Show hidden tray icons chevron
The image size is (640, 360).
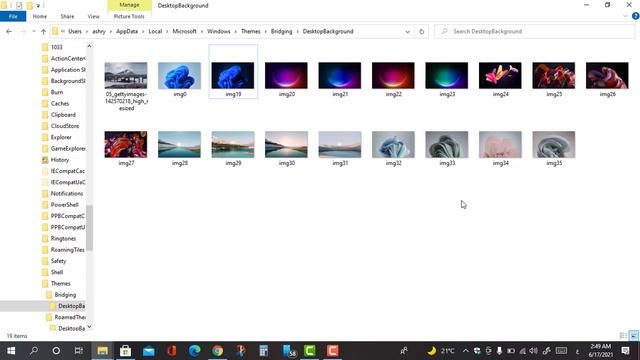point(465,351)
